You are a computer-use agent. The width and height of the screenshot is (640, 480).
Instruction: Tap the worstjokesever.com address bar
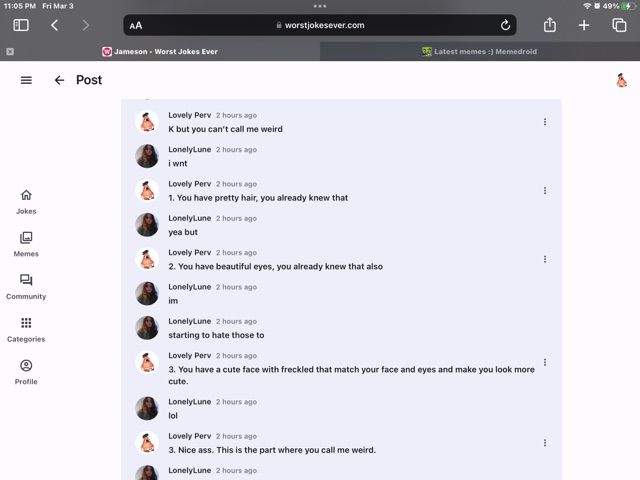coord(320,25)
